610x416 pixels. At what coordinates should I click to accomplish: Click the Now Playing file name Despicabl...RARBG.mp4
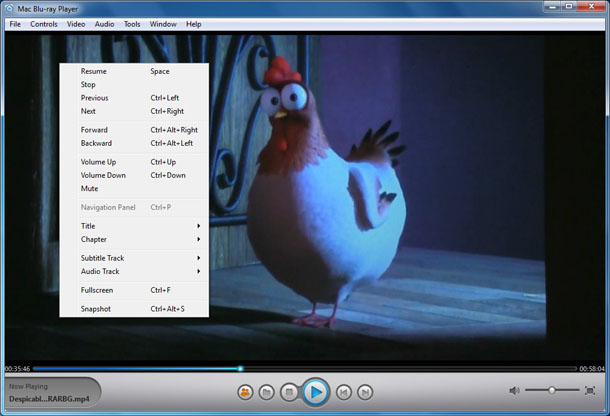pyautogui.click(x=49, y=399)
